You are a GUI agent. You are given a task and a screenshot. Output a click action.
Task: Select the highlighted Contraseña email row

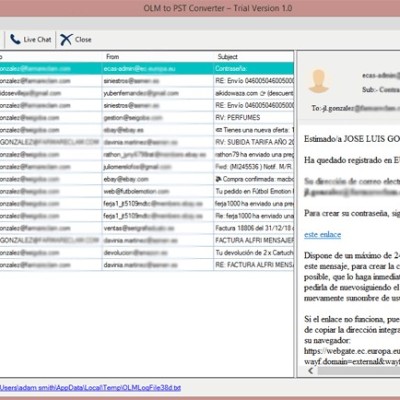coord(147,69)
